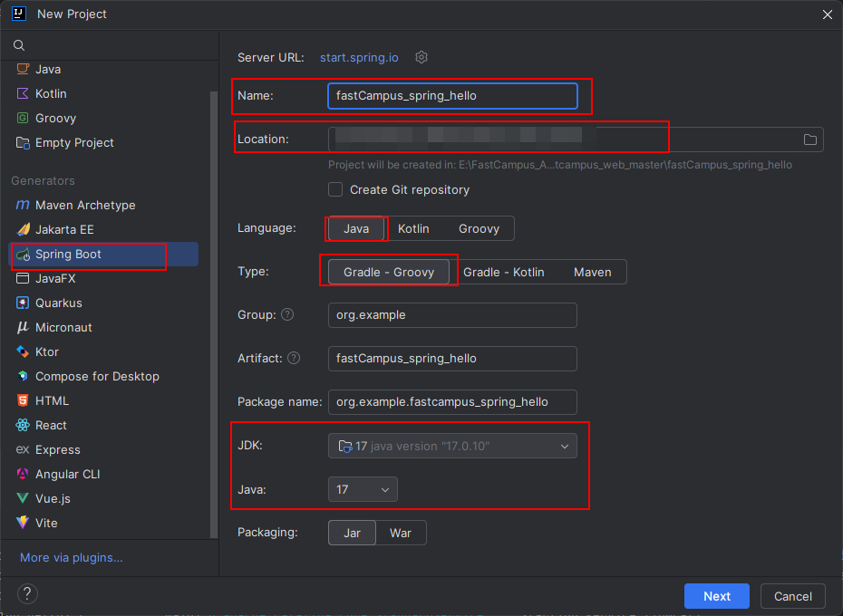Click the search magnifier icon
843x616 pixels.
(x=19, y=45)
